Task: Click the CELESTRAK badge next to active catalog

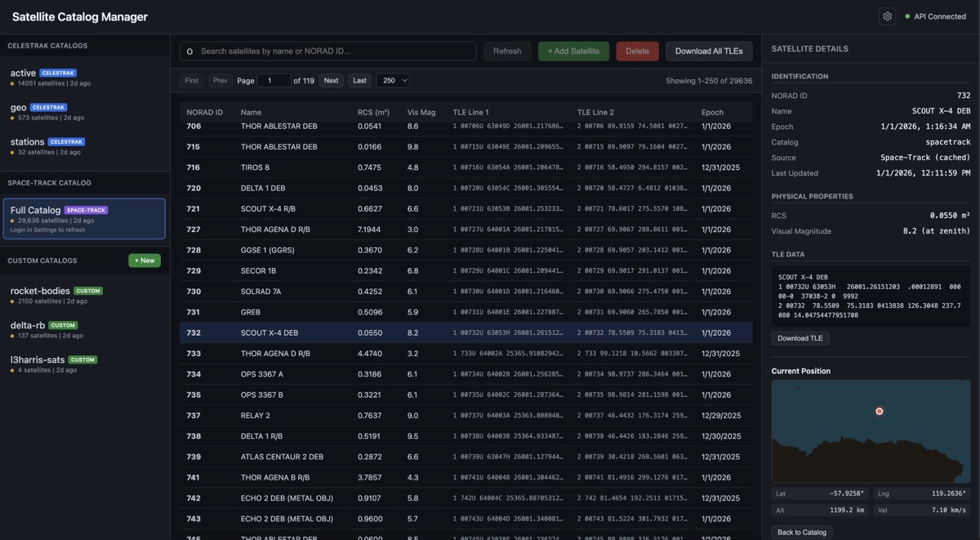Action: 58,72
